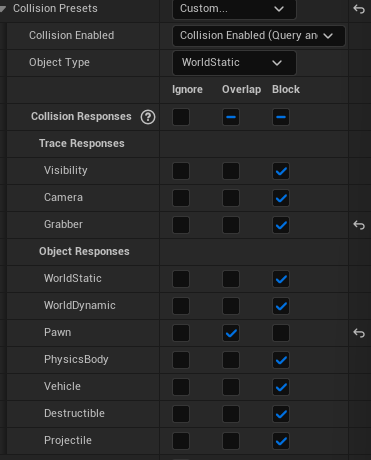Click the Destructible row label
The image size is (371, 460).
click(x=74, y=413)
